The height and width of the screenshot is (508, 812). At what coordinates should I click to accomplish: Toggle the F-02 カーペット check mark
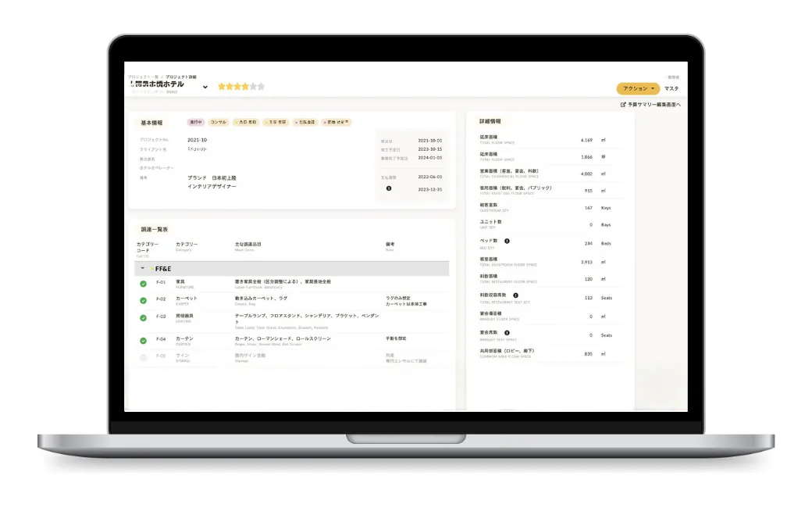tap(144, 301)
